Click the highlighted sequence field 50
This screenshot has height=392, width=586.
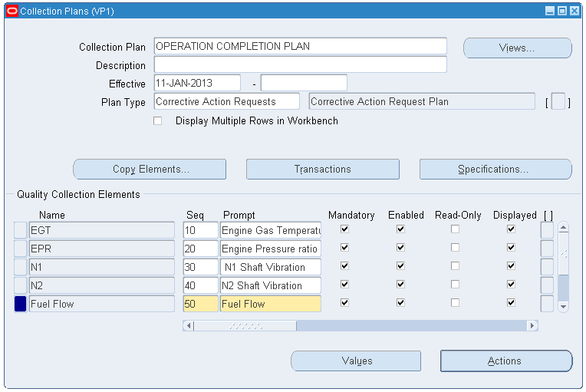pyautogui.click(x=201, y=304)
